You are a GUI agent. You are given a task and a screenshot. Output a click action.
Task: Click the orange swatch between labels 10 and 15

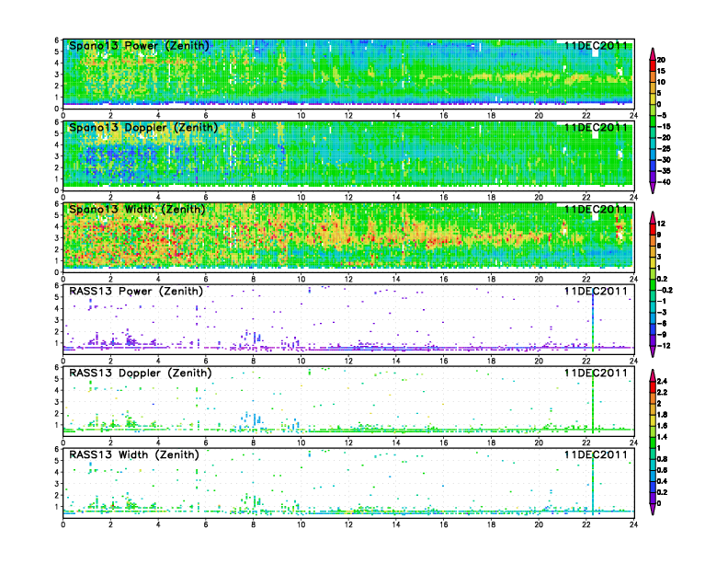point(653,76)
